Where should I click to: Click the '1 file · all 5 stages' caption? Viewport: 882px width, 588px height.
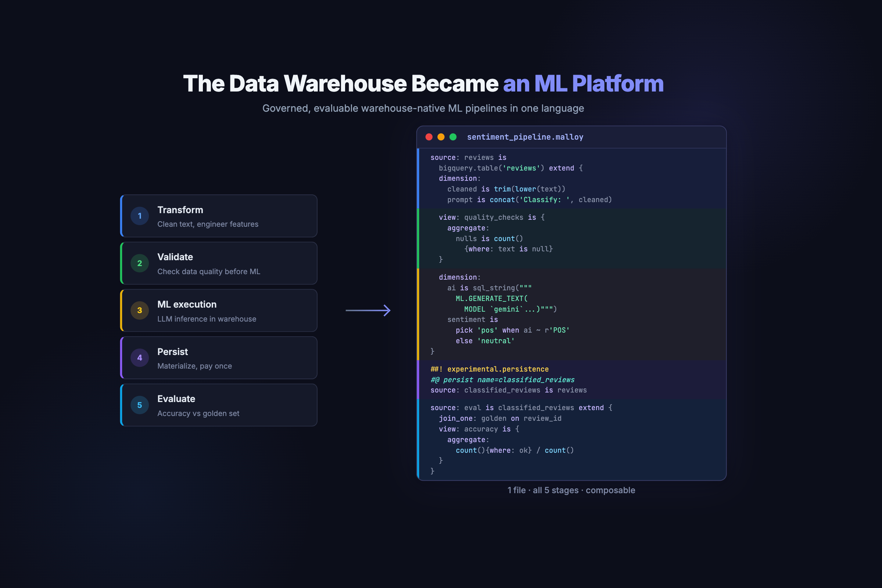tap(571, 490)
